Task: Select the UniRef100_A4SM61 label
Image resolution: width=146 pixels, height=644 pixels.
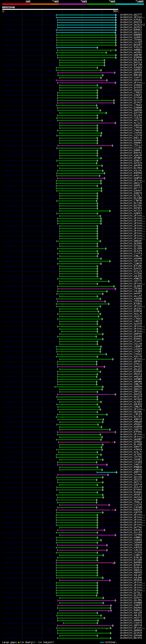Action: [x=131, y=53]
